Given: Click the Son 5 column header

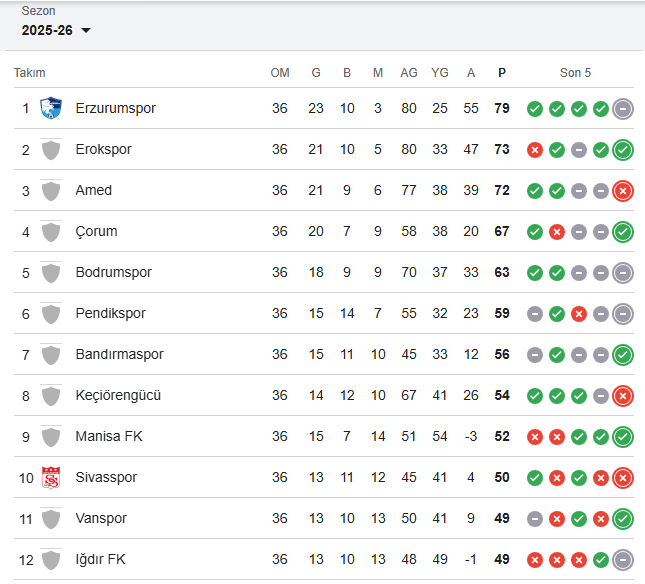Looking at the screenshot, I should (575, 73).
